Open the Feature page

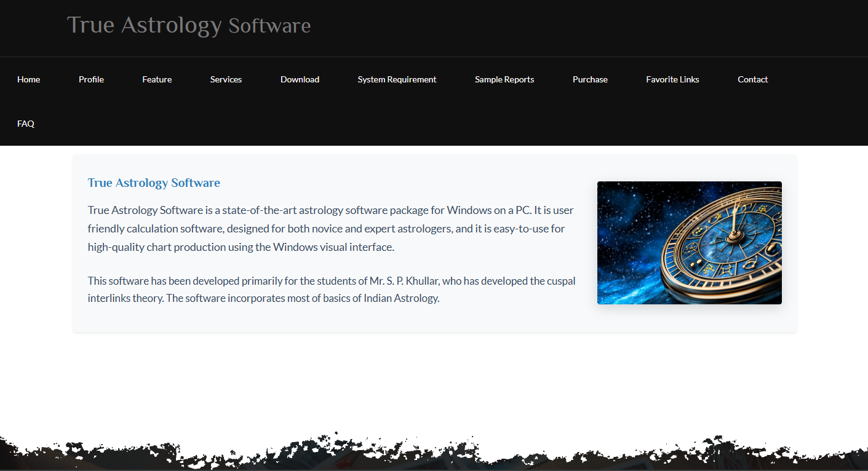coord(157,79)
